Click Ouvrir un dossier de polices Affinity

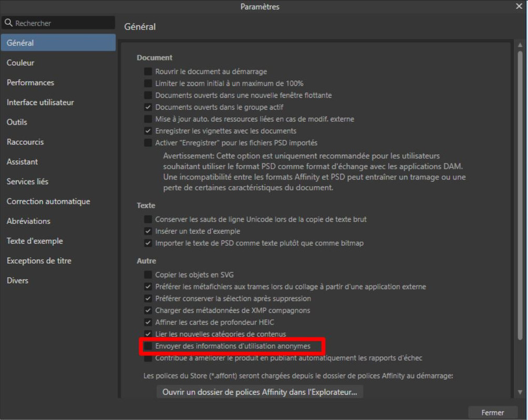click(260, 392)
